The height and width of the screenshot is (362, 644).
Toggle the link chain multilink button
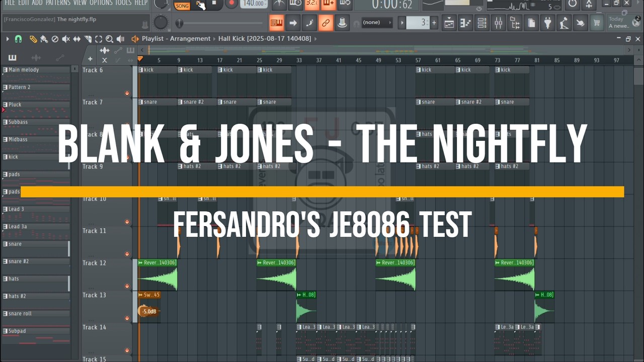pos(326,23)
